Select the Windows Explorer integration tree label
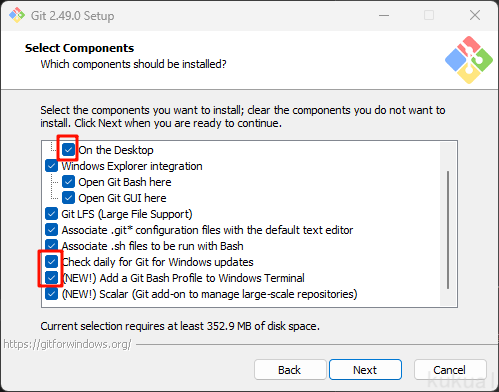 tap(132, 166)
